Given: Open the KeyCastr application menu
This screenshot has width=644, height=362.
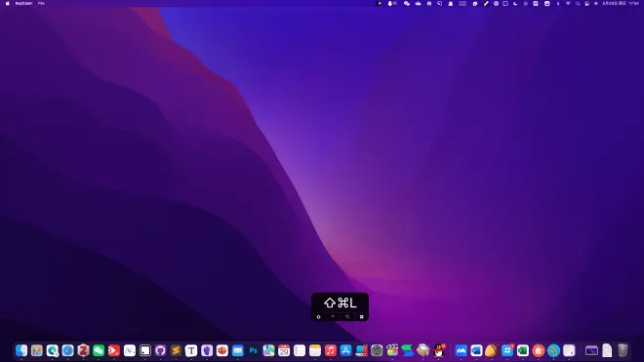Looking at the screenshot, I should pyautogui.click(x=23, y=3).
